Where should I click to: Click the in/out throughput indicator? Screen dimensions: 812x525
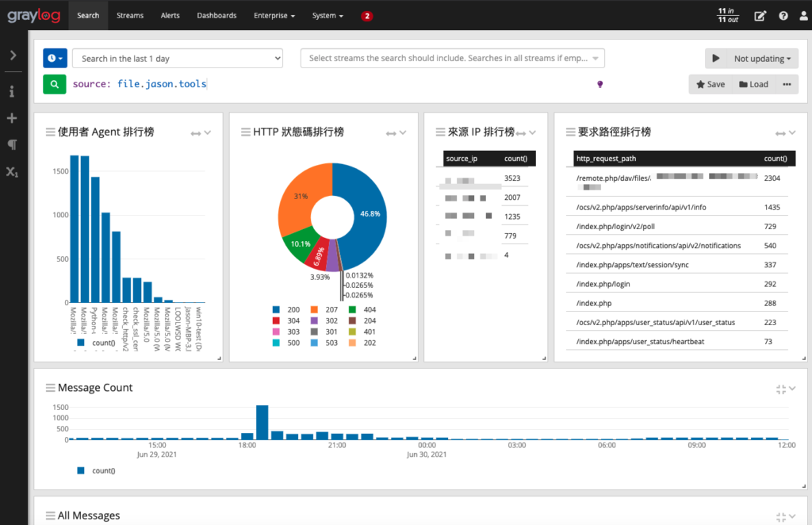(728, 16)
